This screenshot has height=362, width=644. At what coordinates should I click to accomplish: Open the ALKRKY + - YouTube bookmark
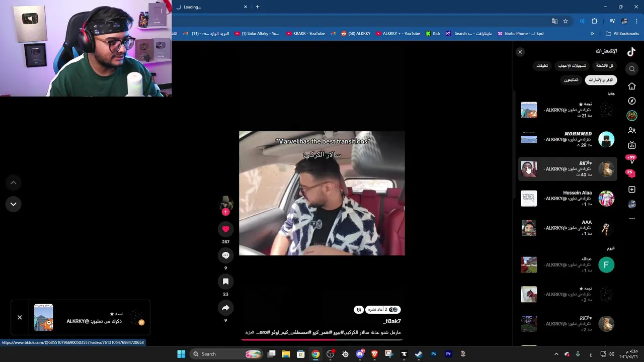(x=398, y=33)
